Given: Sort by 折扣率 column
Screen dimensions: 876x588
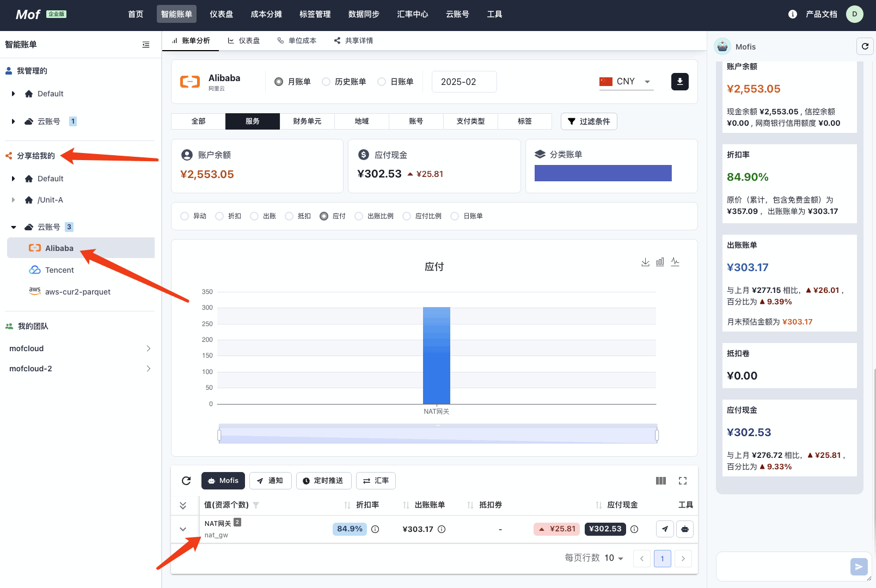Looking at the screenshot, I should coord(347,505).
